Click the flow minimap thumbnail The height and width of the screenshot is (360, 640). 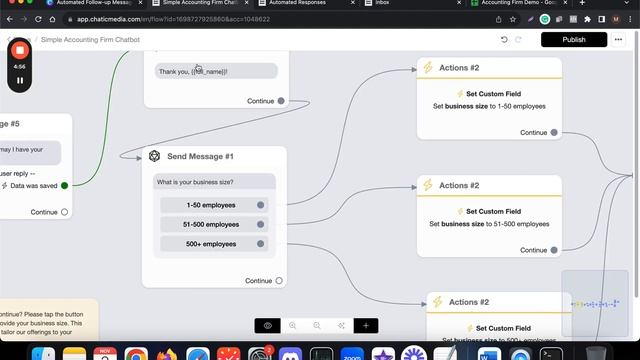[x=595, y=303]
